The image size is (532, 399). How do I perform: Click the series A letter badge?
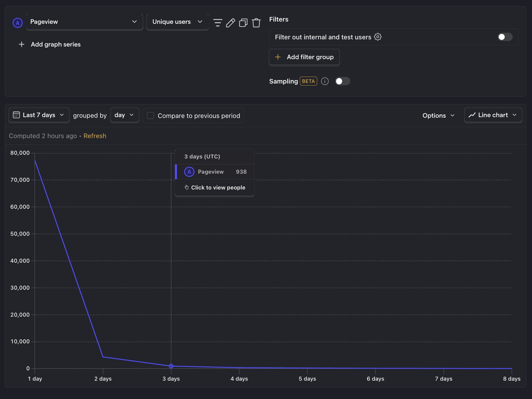point(18,23)
